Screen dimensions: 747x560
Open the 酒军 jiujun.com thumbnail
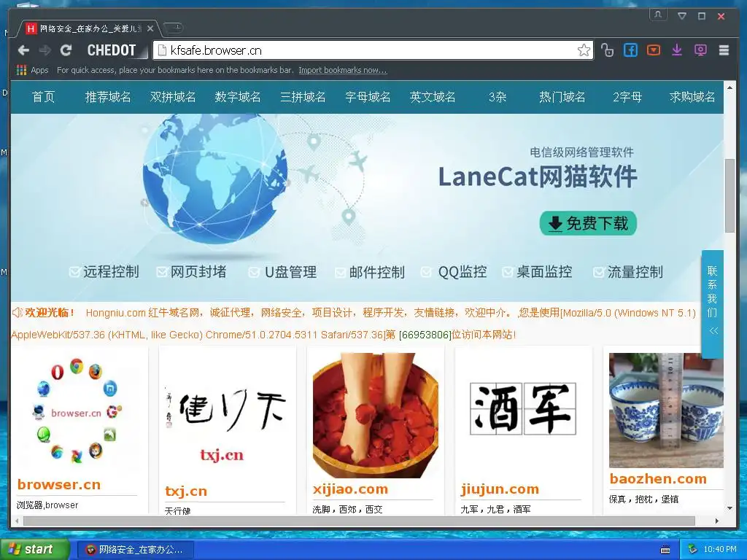click(523, 408)
